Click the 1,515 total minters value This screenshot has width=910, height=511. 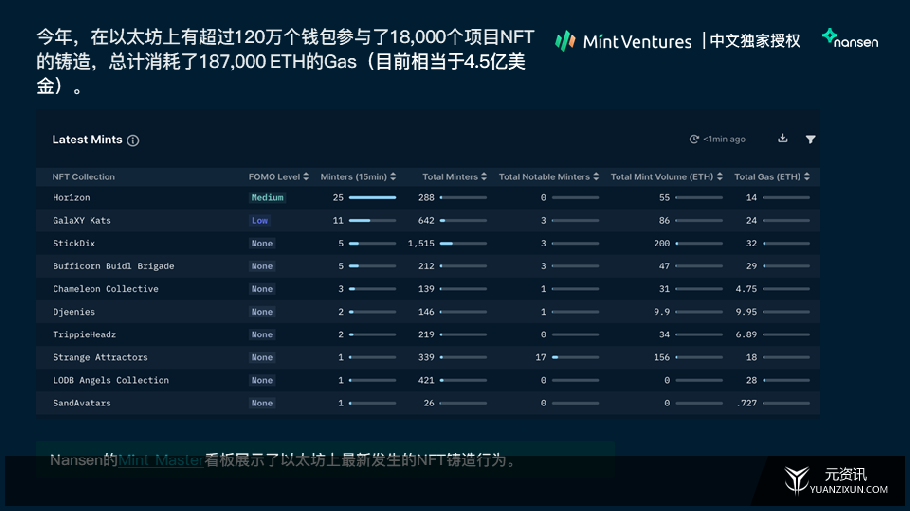click(x=421, y=243)
